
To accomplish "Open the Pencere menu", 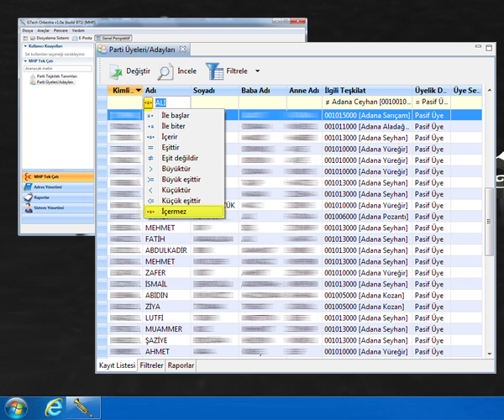I will [x=60, y=30].
